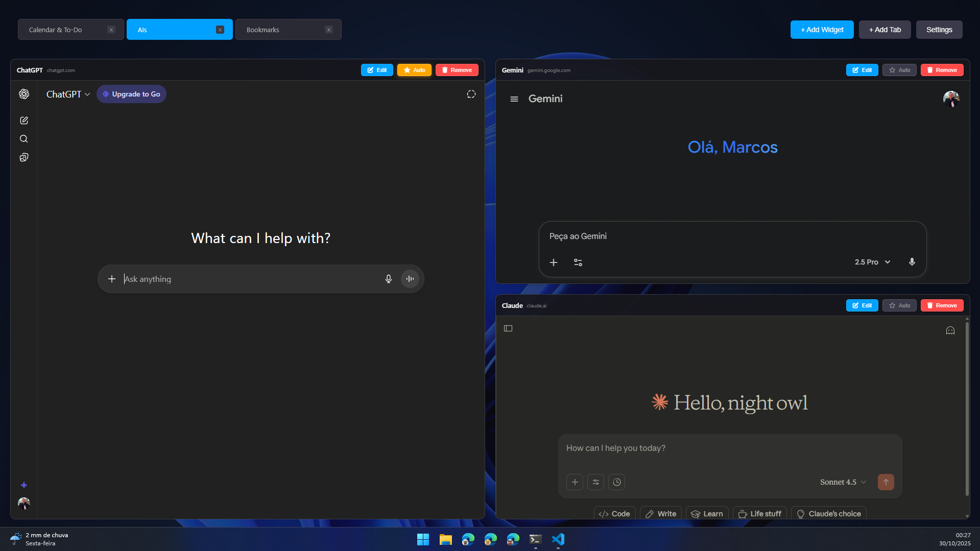Open Claude incognito ghost icon
980x551 pixels.
click(x=950, y=330)
